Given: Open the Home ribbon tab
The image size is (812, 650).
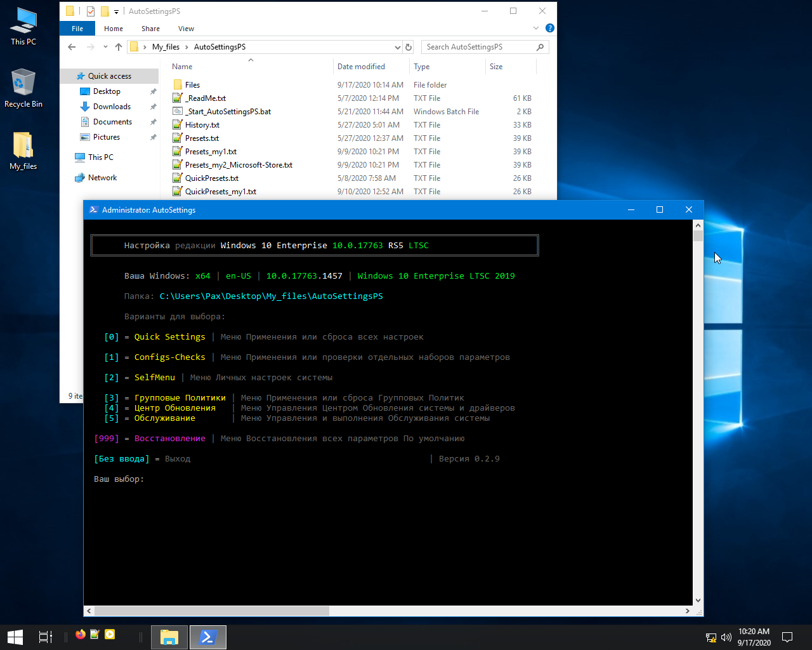Looking at the screenshot, I should click(114, 29).
